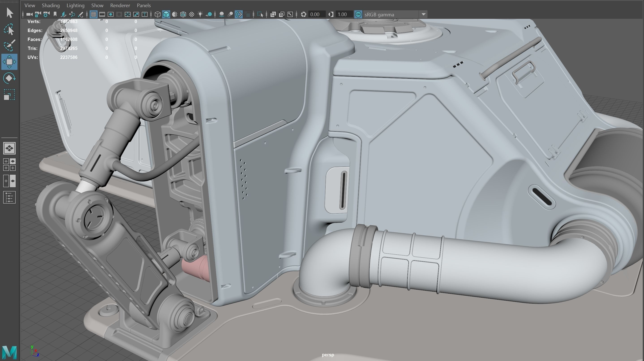Viewport: 644px width, 361px height.
Task: Toggle the Field Chart display
Action: (x=127, y=15)
